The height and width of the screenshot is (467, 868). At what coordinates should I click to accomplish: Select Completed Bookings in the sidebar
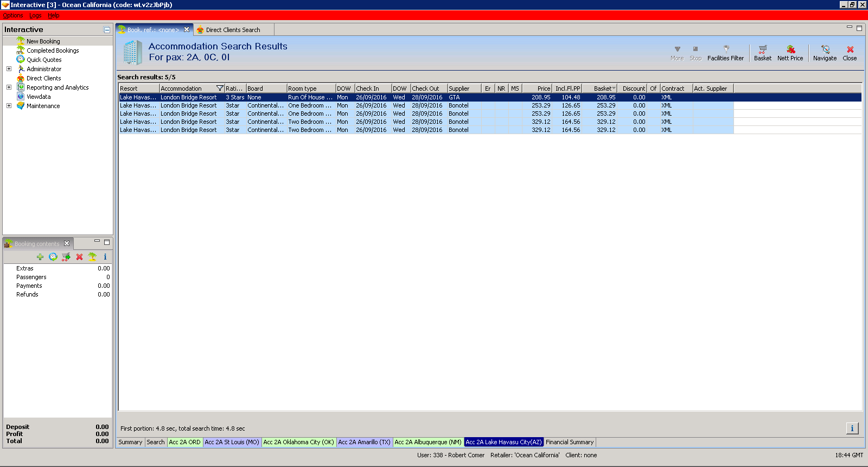click(53, 51)
